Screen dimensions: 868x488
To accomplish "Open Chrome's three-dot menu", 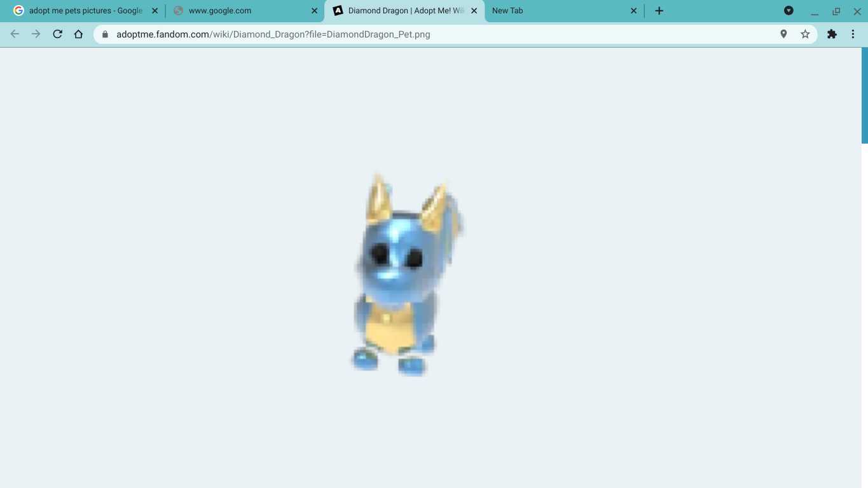I will pos(853,34).
